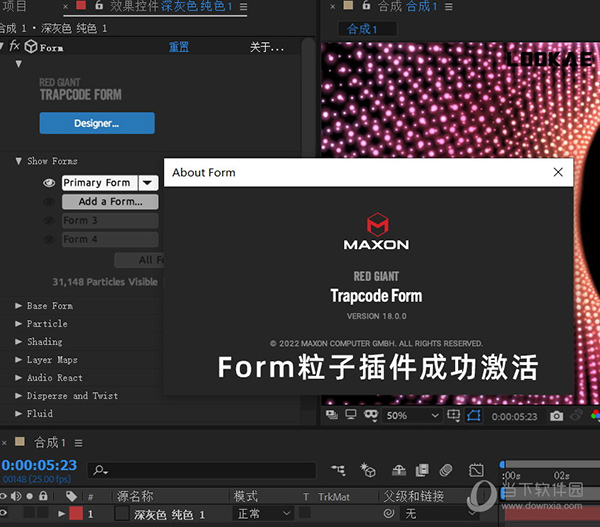Click the audio speaker column icon in timeline
Viewport: 600px width, 527px height.
pos(16,496)
